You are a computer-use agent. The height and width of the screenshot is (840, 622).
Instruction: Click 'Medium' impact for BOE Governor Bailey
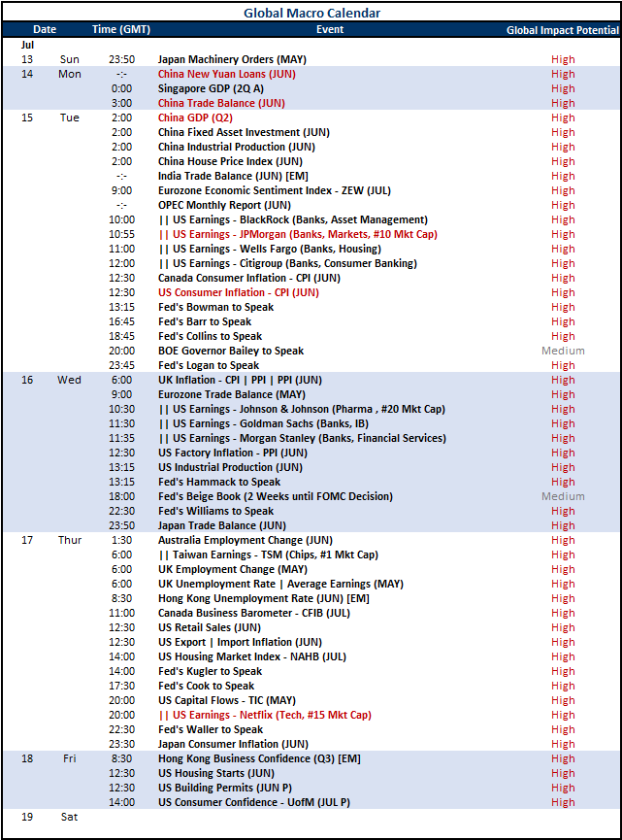tap(563, 351)
